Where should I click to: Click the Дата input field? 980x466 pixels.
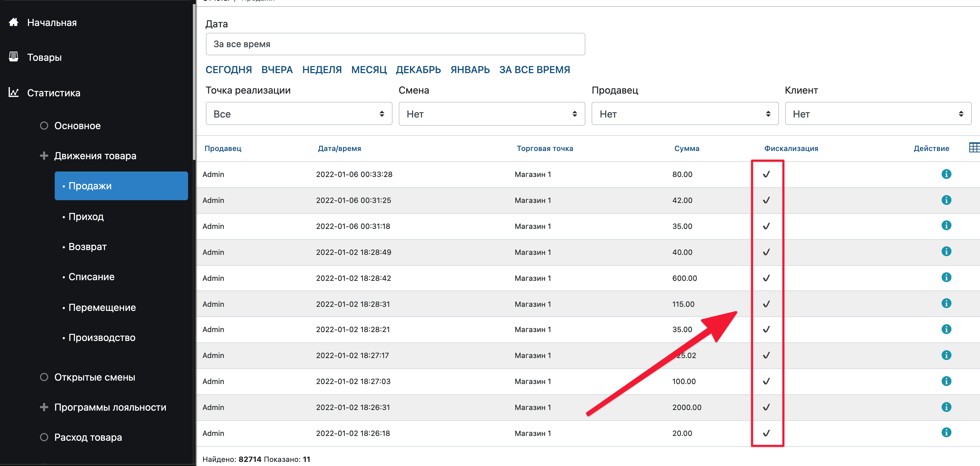coord(395,44)
